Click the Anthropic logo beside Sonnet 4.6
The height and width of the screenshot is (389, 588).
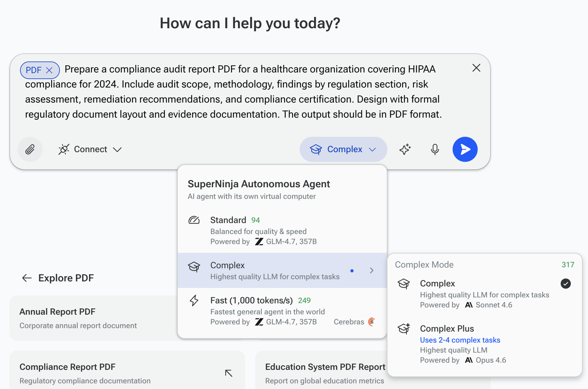[x=469, y=305]
